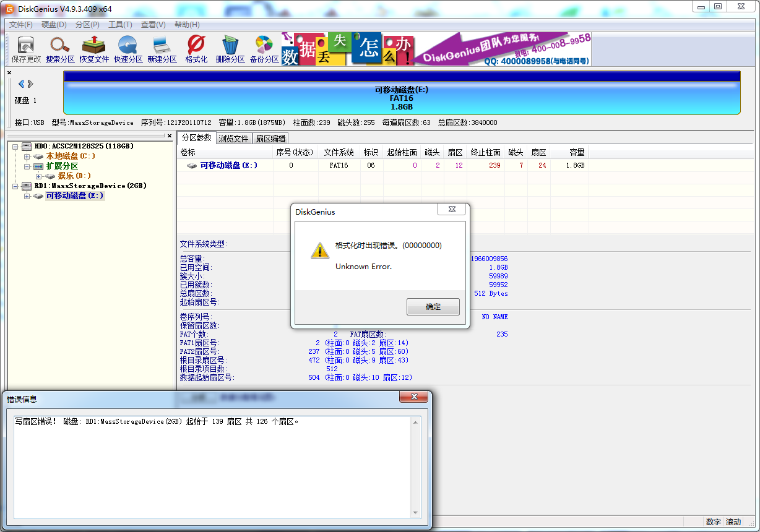The width and height of the screenshot is (760, 532).
Task: Collapse the RD1:MassStorageDevice disk node
Action: click(15, 186)
